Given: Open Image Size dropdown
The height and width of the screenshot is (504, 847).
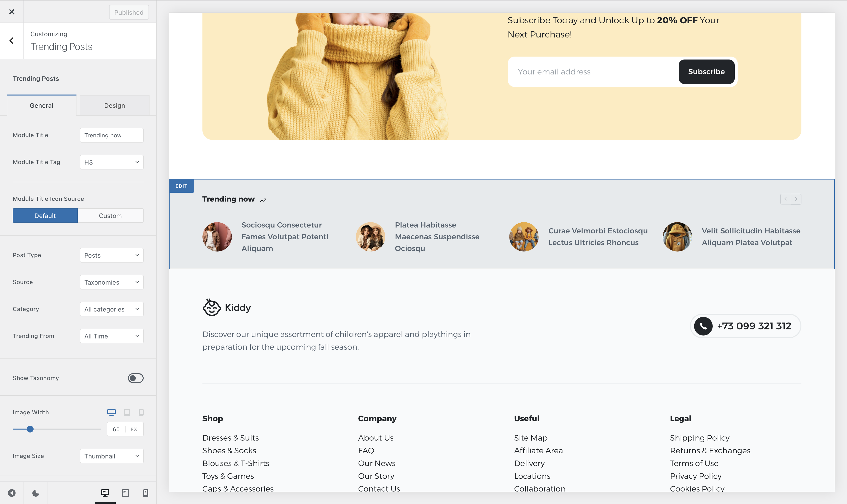Looking at the screenshot, I should pos(112,456).
